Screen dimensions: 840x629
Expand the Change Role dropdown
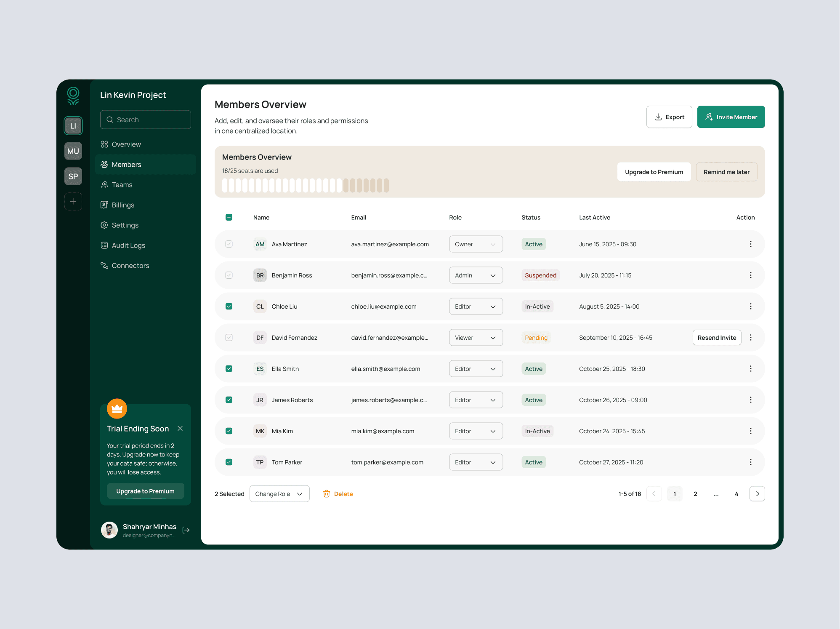tap(279, 494)
